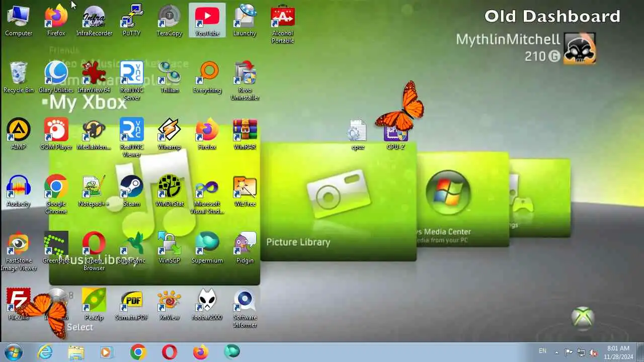Launch GOM Player from desktop
644x362 pixels.
coord(56,135)
